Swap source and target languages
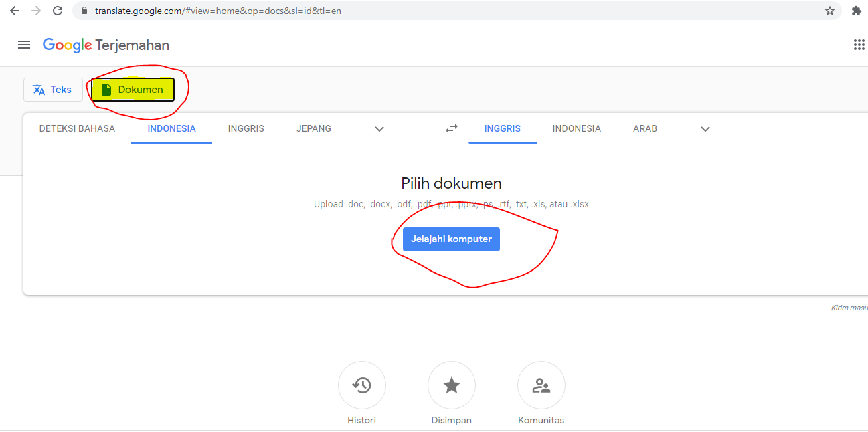Image resolution: width=868 pixels, height=432 pixels. [x=452, y=128]
